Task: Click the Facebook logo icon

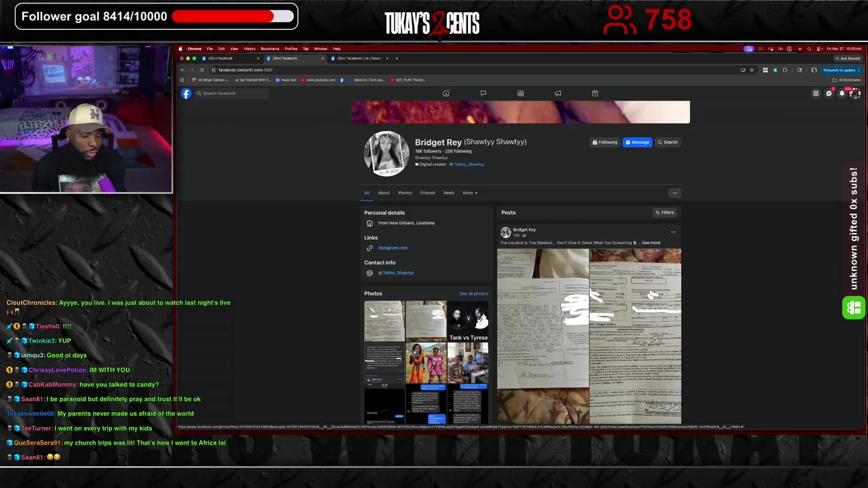Action: click(x=186, y=94)
